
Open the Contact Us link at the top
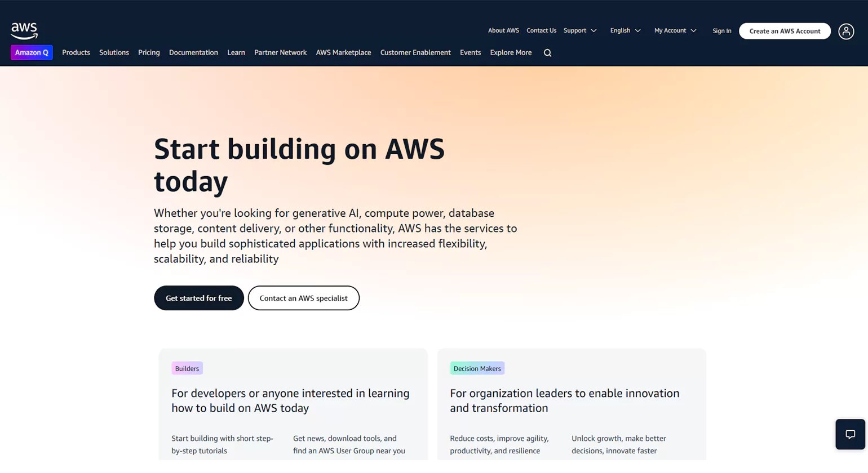pyautogui.click(x=541, y=30)
